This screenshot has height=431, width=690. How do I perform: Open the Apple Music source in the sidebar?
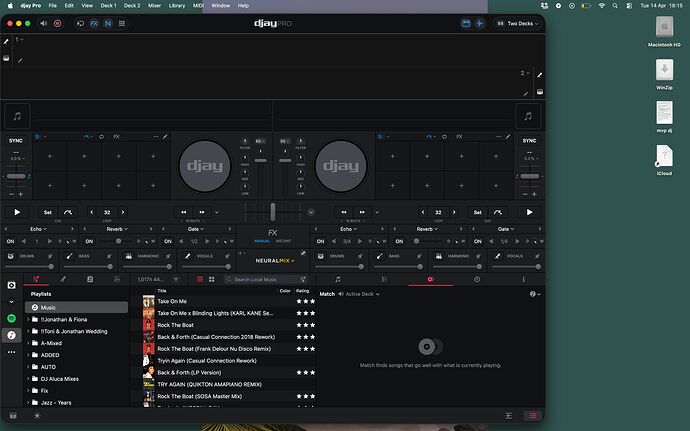pyautogui.click(x=11, y=335)
